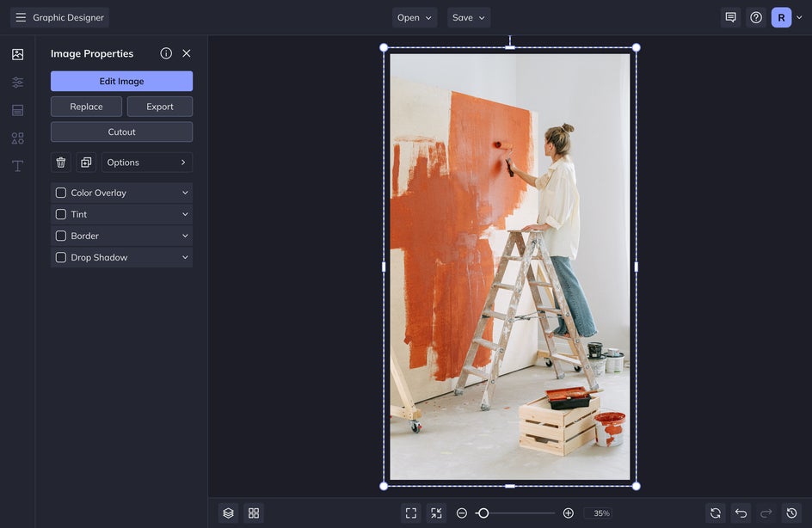Enable the Color Overlay checkbox
The width and height of the screenshot is (812, 528).
pyautogui.click(x=60, y=193)
